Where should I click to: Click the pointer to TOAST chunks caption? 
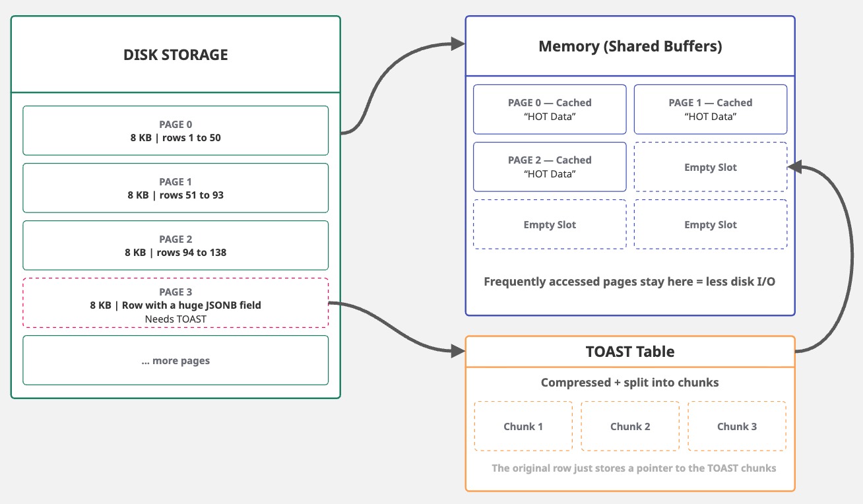(x=633, y=468)
